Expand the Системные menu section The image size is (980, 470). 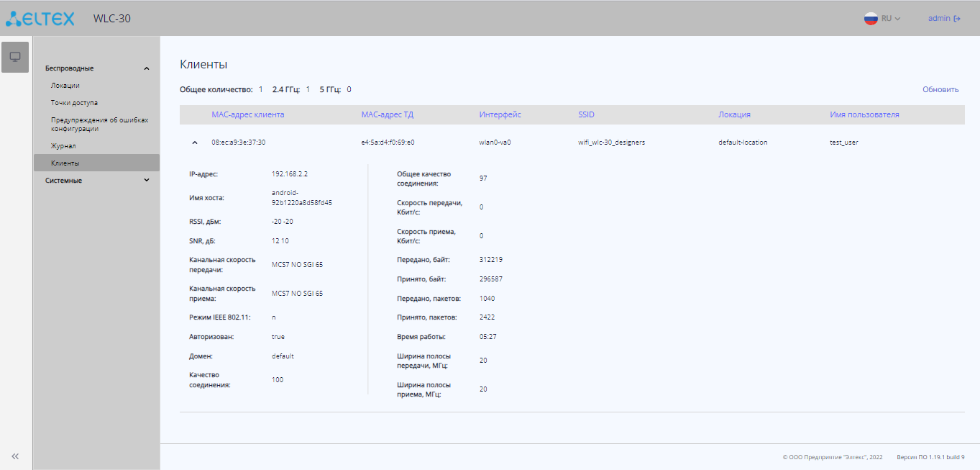point(147,181)
